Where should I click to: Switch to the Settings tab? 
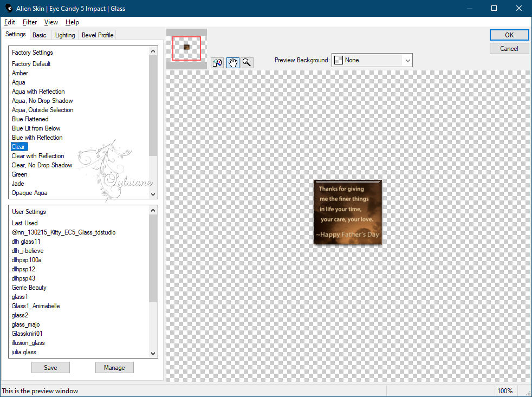click(x=15, y=34)
